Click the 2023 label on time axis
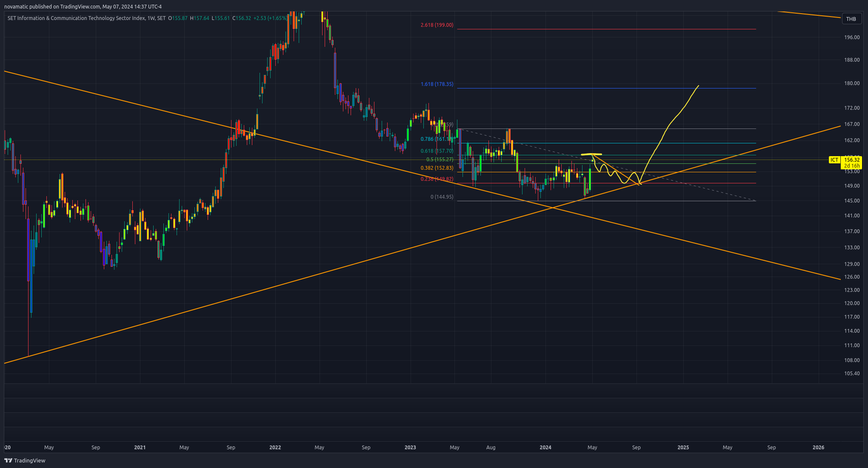 click(410, 448)
